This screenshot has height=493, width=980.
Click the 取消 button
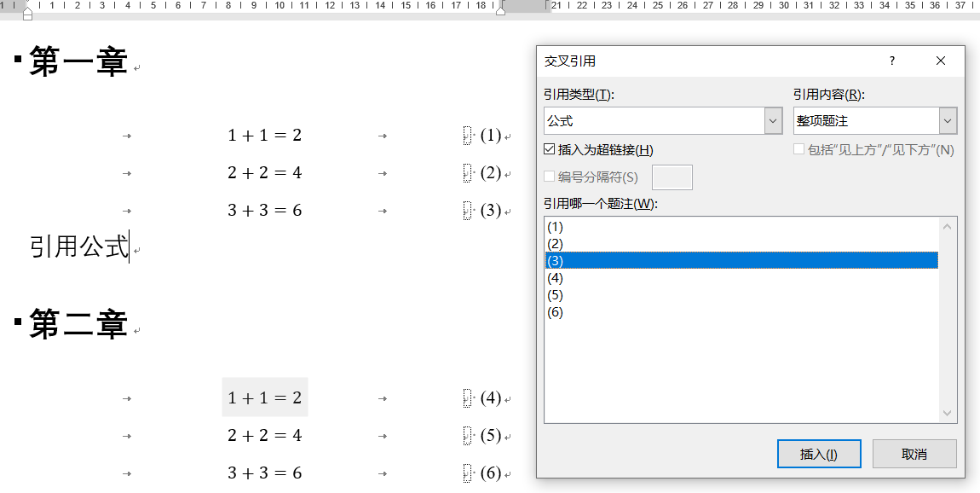click(x=914, y=453)
